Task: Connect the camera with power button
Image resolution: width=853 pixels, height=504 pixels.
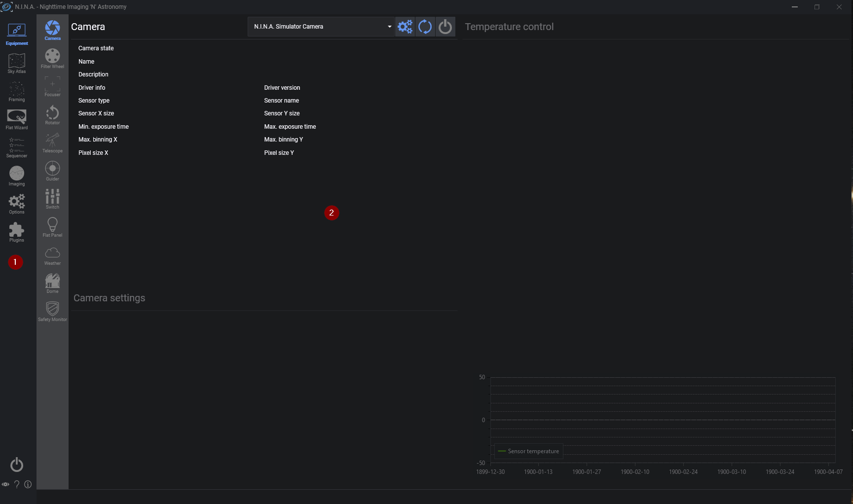Action: pos(445,27)
